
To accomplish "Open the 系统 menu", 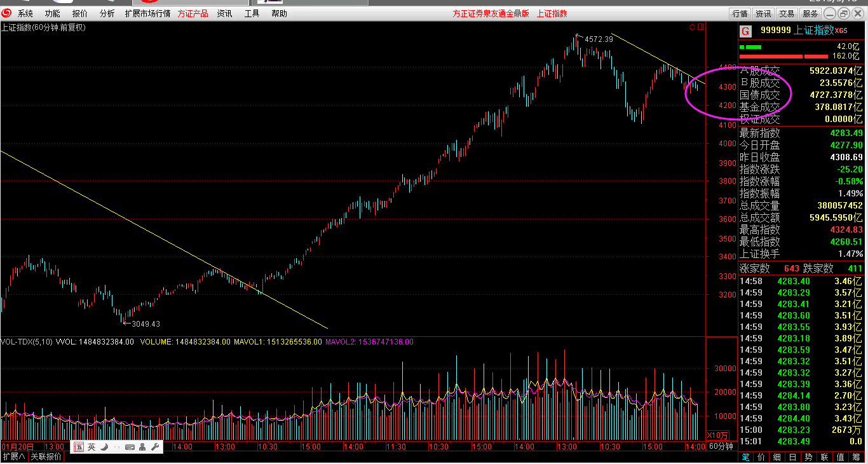I will pyautogui.click(x=25, y=13).
